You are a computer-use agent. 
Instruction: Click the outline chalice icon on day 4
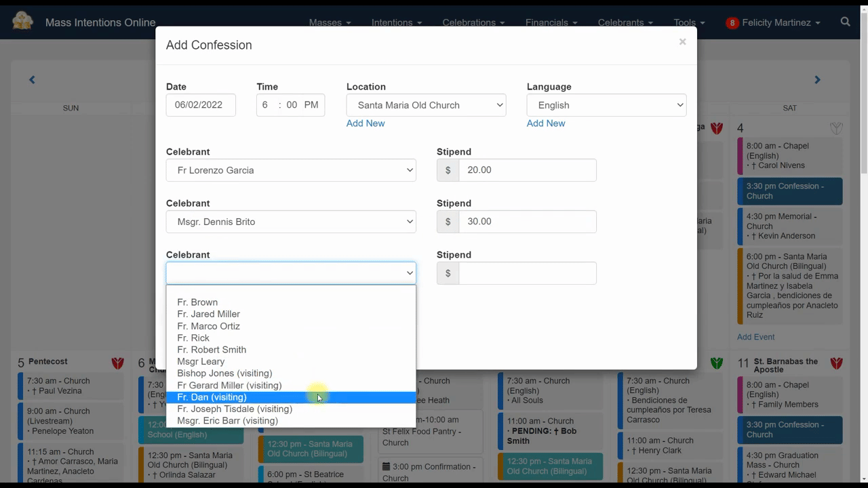click(836, 128)
